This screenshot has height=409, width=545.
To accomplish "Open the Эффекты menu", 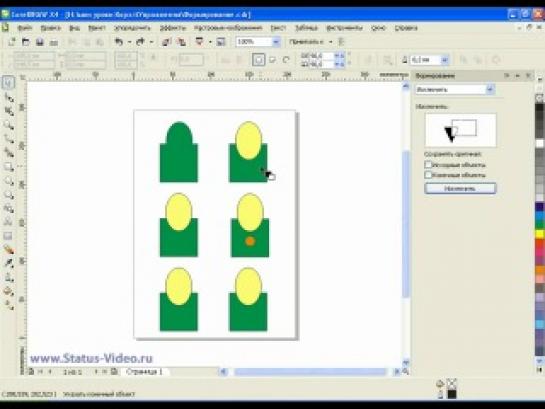I will (172, 28).
